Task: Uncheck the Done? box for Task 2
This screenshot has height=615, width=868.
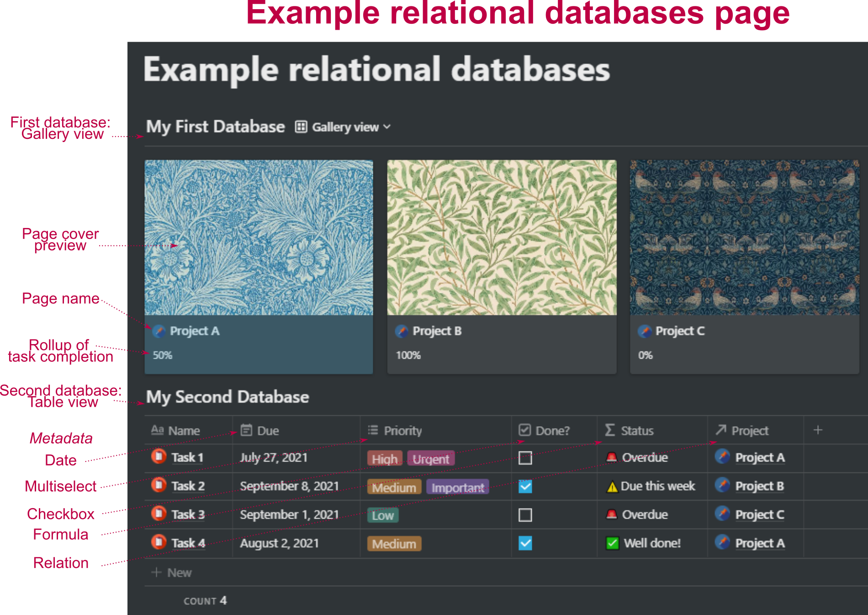Action: click(x=525, y=487)
